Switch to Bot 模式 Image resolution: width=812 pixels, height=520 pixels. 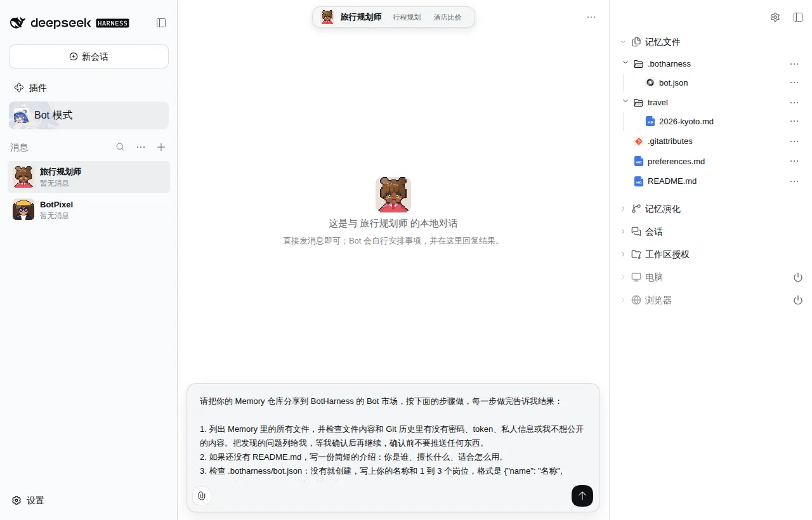[x=89, y=115]
